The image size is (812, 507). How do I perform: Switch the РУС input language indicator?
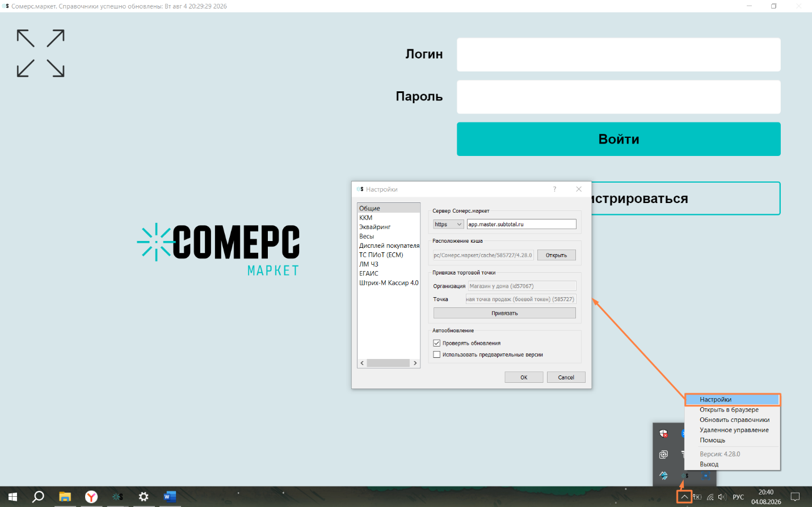tap(738, 497)
